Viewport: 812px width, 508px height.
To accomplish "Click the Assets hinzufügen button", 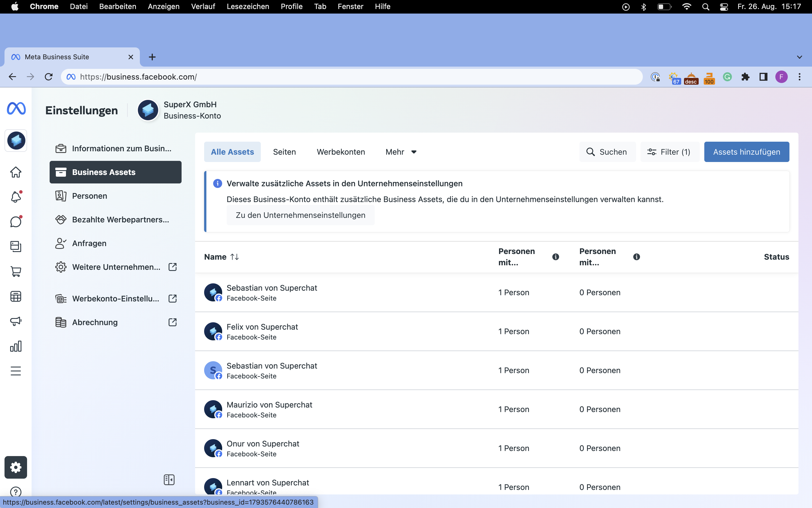I will click(747, 152).
